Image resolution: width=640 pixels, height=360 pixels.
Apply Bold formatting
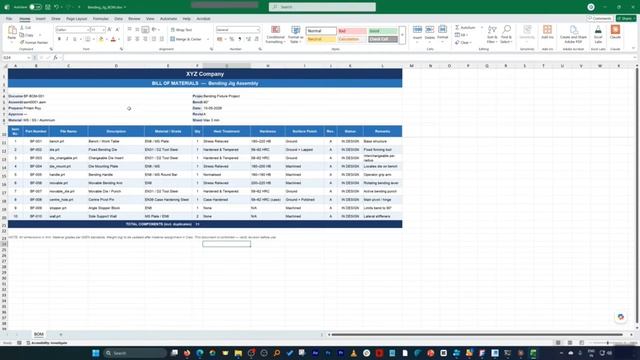pos(59,39)
